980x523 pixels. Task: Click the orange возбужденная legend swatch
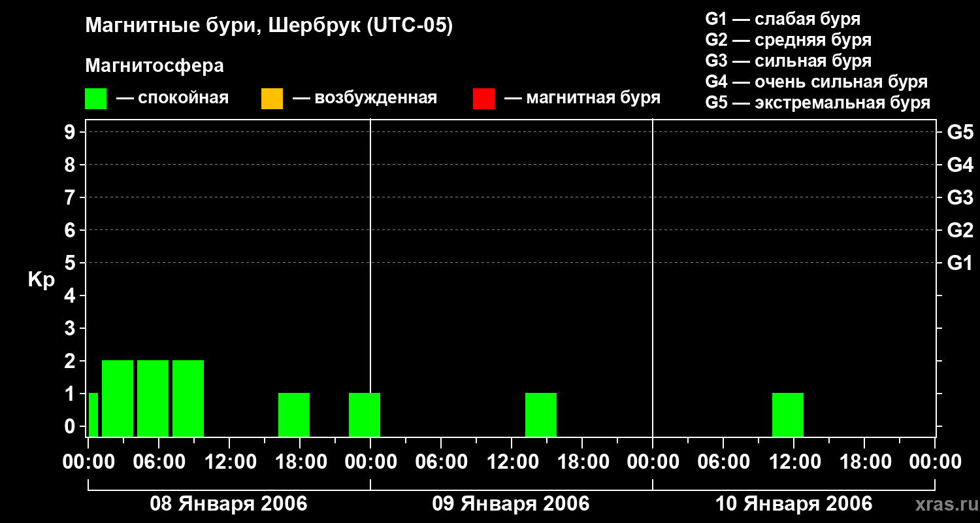tap(272, 99)
